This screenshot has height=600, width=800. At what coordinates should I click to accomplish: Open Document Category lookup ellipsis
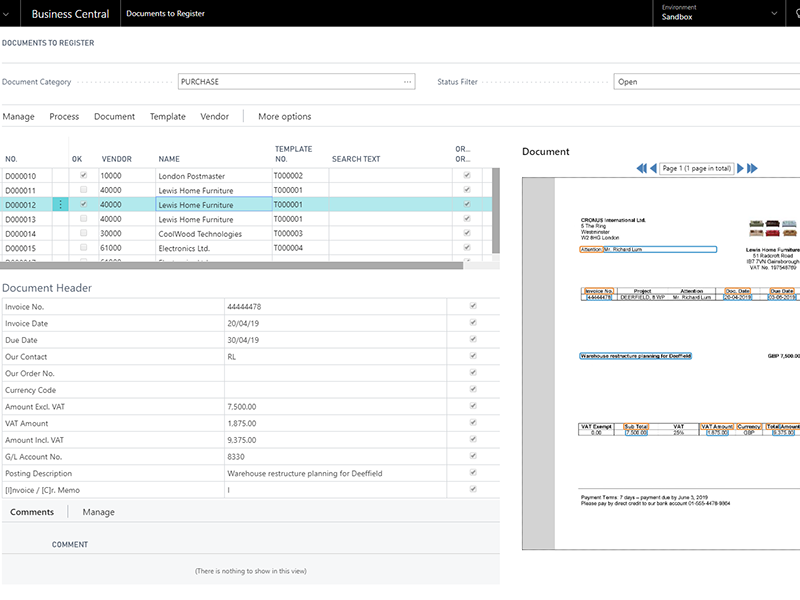407,82
